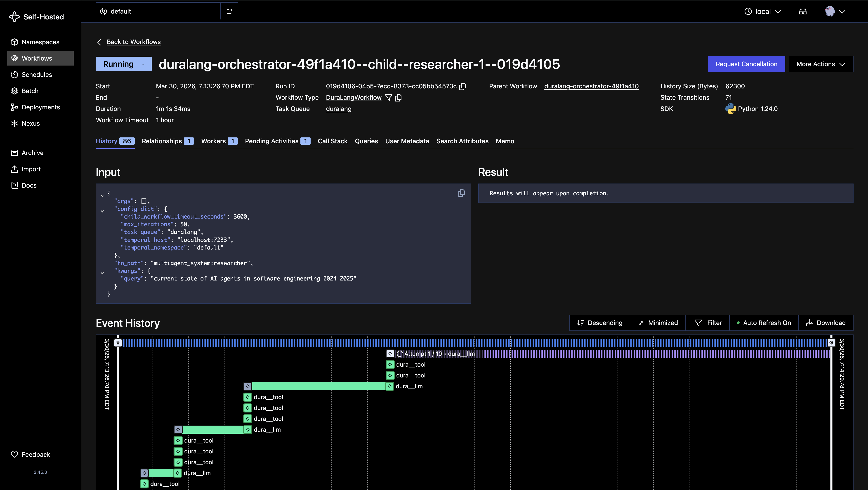This screenshot has height=490, width=868.
Task: Switch to Relationships tab
Action: [x=168, y=141]
